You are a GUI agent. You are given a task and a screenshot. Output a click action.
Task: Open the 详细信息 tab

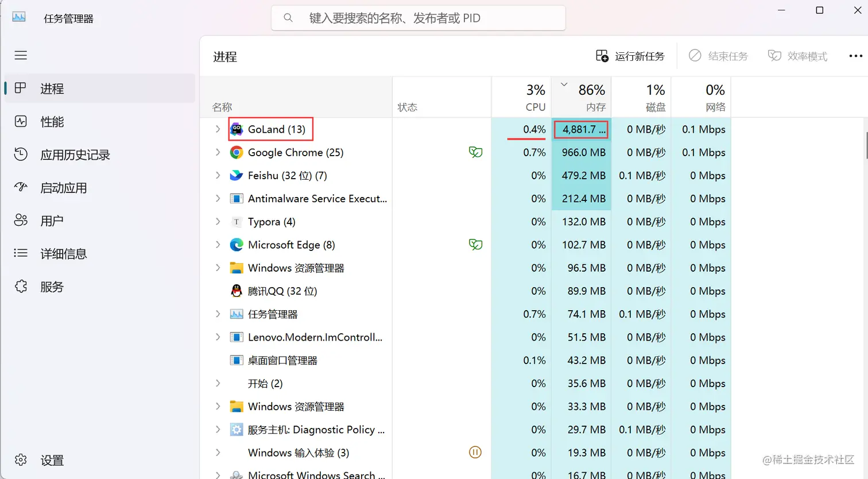(100, 254)
